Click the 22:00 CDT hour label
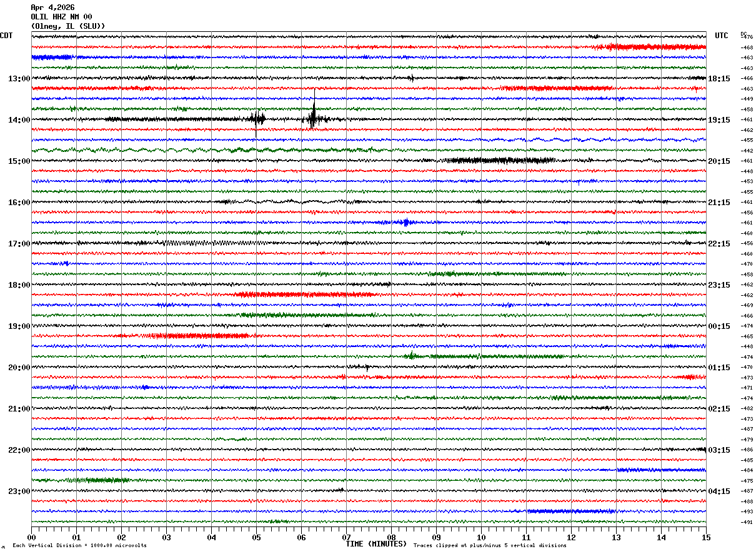The image size is (756, 554). pos(19,450)
